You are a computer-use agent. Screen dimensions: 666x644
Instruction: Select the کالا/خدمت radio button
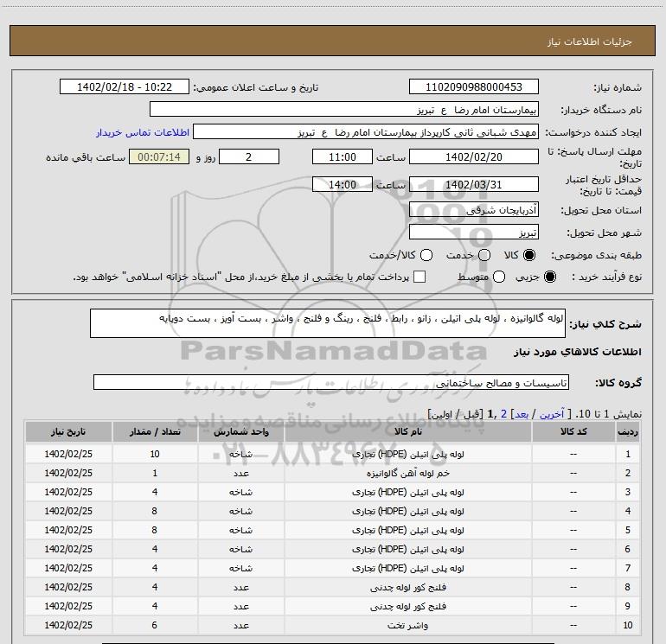pos(426,255)
